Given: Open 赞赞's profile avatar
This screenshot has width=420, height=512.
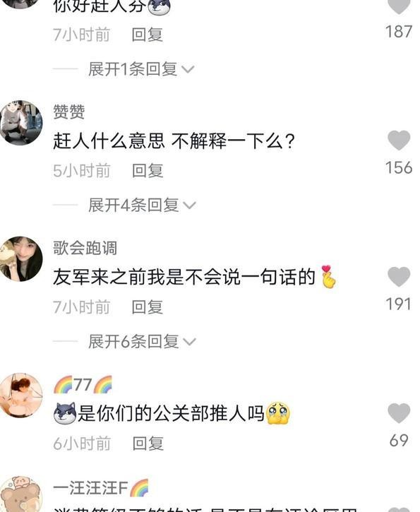Looking at the screenshot, I should point(21,123).
